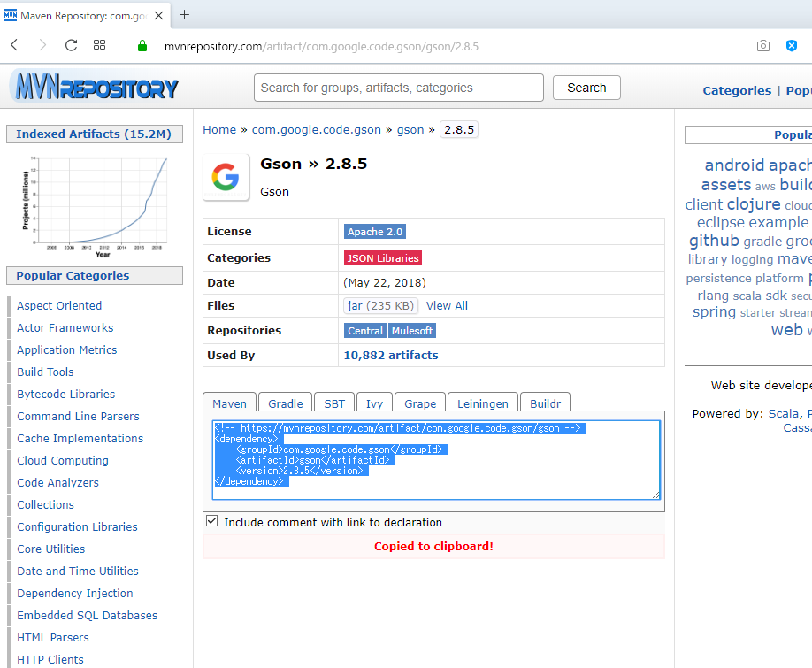This screenshot has height=668, width=812.
Task: Switch to the Gradle tab
Action: 286,403
